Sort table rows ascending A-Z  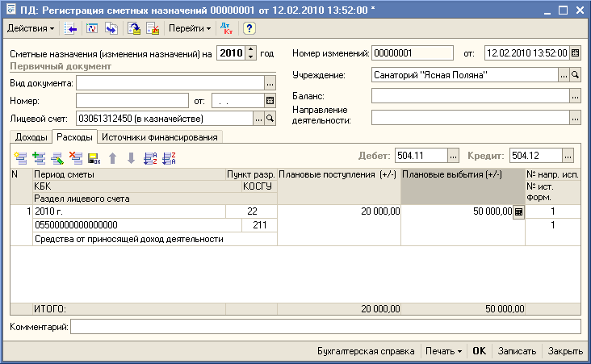click(149, 157)
